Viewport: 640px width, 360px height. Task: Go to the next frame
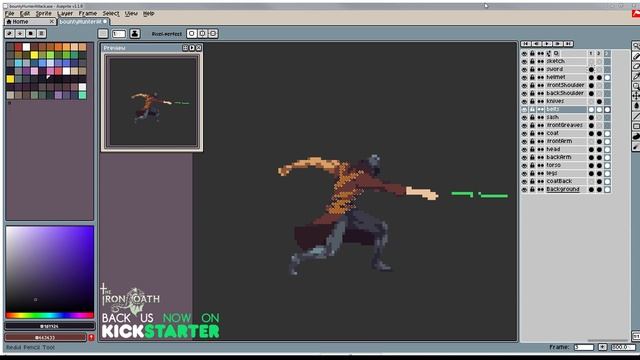[x=558, y=44]
